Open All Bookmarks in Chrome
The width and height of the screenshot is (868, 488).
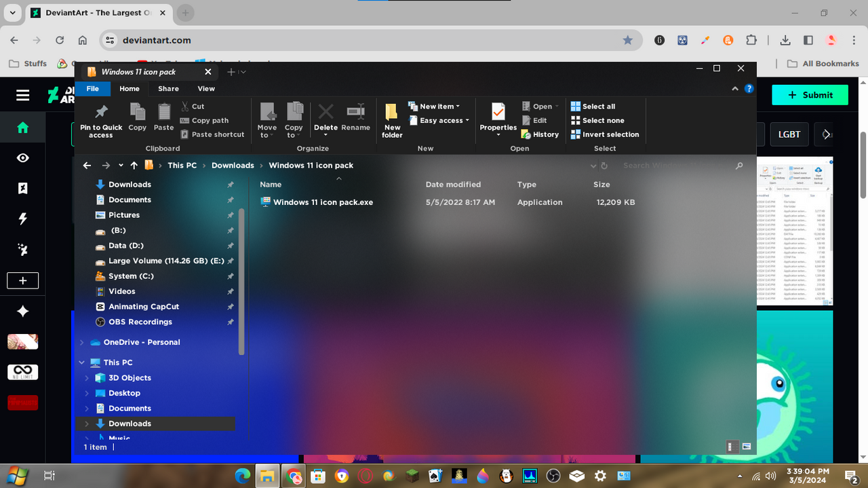824,64
